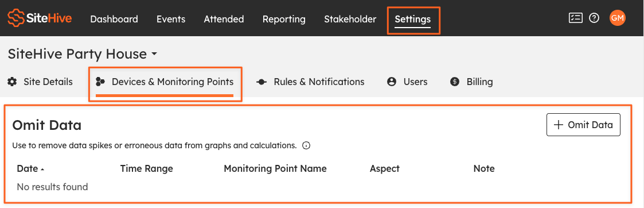
Task: Click the info icon beside Omit Data description
Action: [x=306, y=145]
